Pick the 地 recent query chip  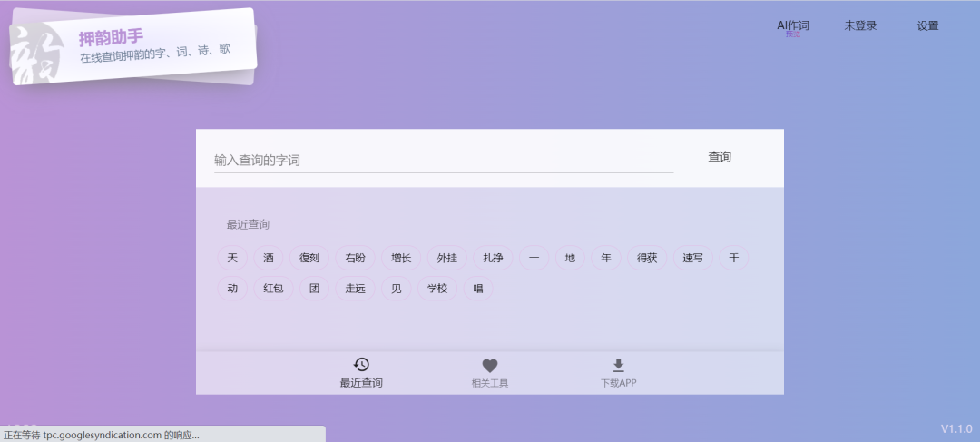click(x=570, y=258)
